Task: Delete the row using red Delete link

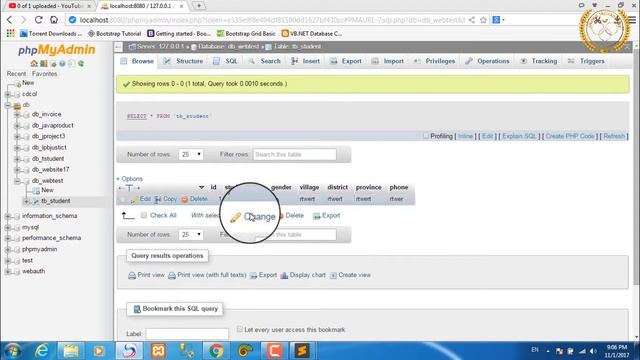Action: pos(195,199)
